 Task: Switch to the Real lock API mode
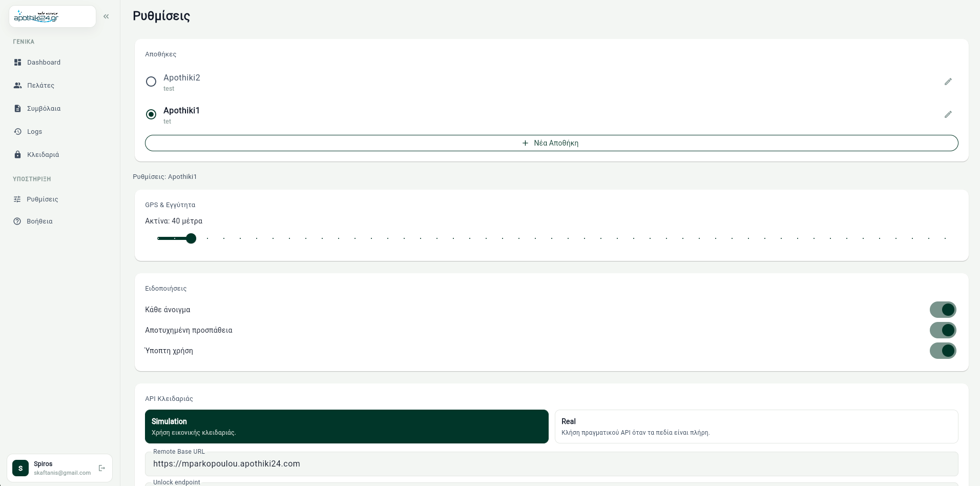point(756,427)
